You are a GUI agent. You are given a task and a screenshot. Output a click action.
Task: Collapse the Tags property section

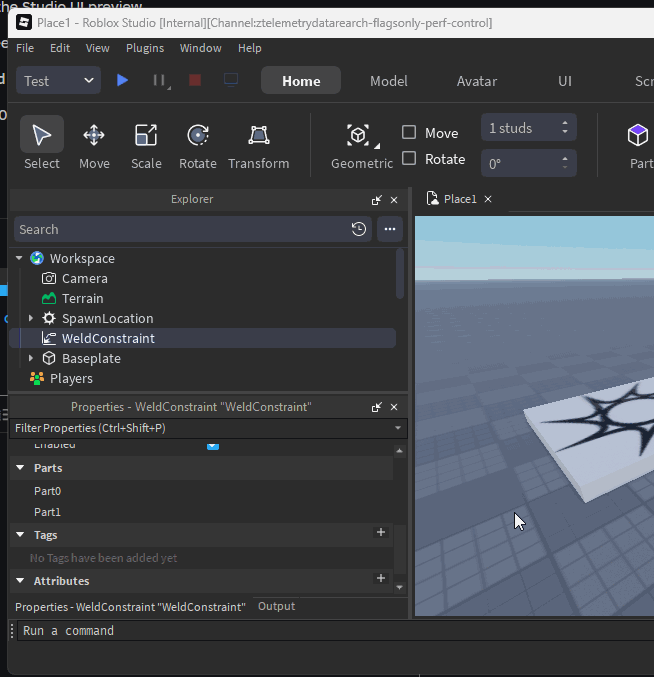20,535
